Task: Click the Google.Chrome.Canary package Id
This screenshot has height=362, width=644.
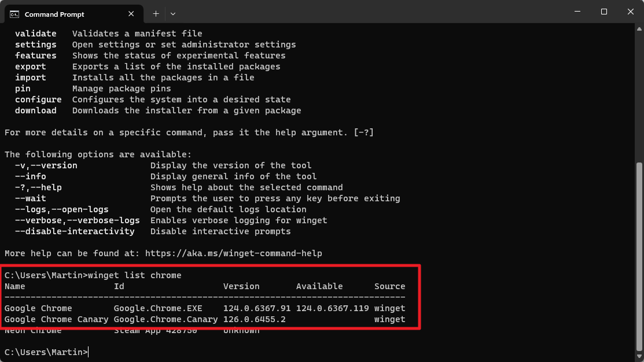Action: [165, 319]
